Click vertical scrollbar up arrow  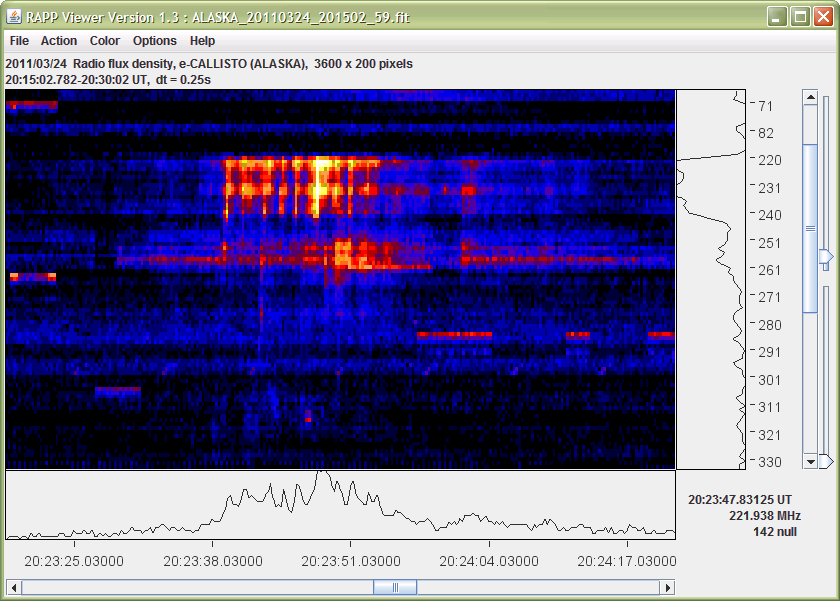[x=810, y=97]
